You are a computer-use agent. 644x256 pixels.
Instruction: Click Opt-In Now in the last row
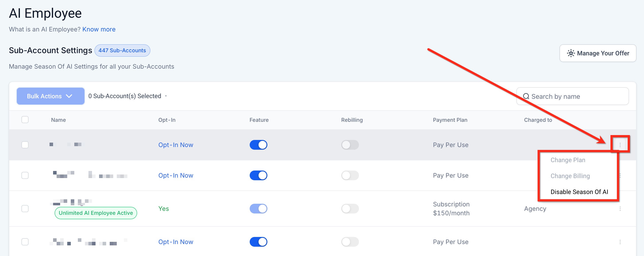176,242
